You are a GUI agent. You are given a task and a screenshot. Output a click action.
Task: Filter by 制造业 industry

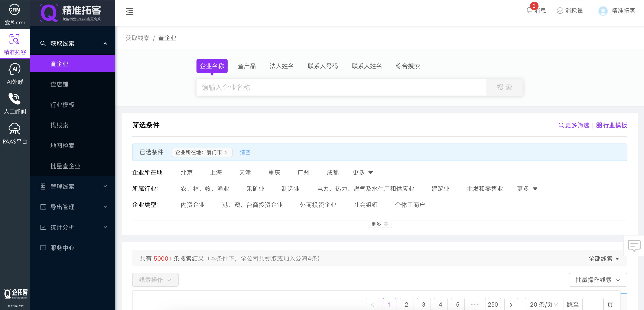point(290,189)
